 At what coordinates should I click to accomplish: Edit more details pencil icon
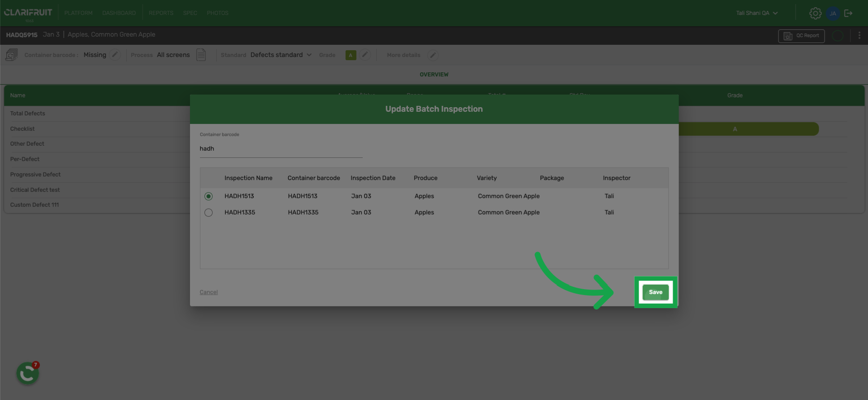[x=433, y=55]
